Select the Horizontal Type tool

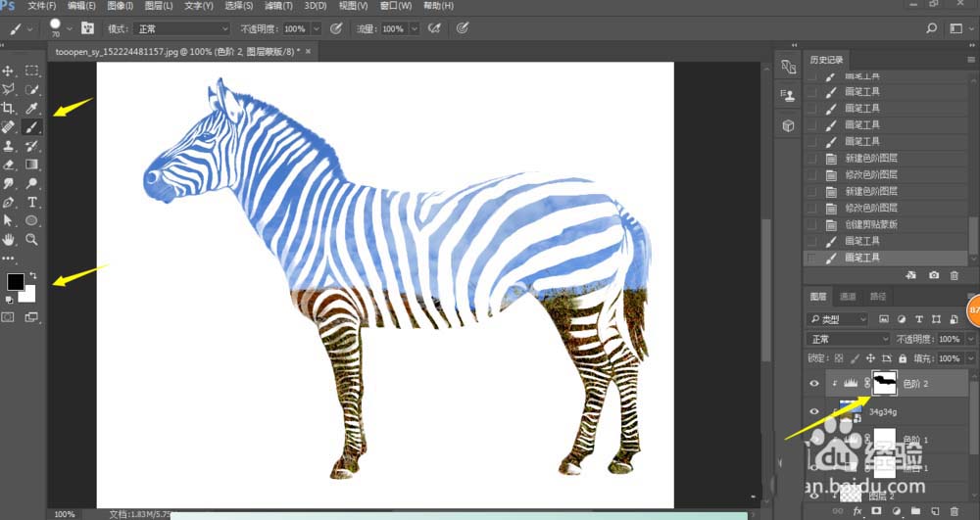(32, 203)
